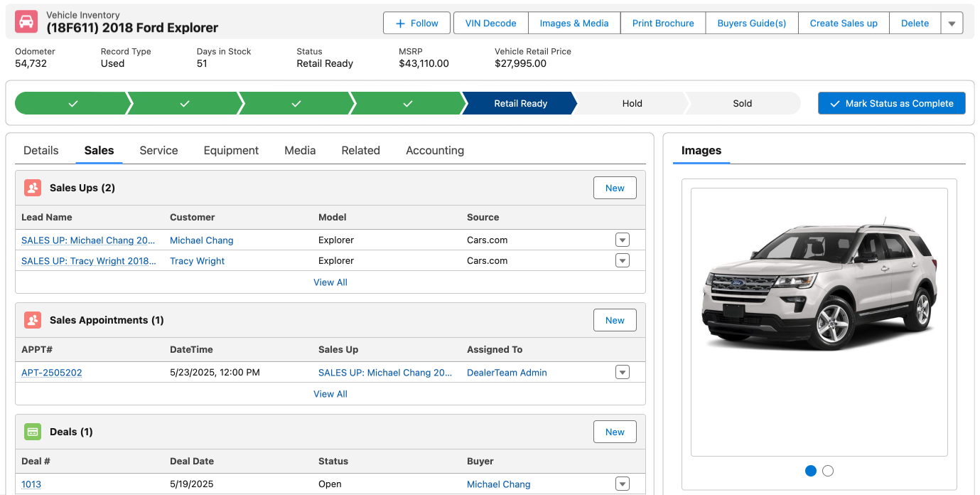Click Mark Status as Complete
Screen dimensions: 980x495
point(891,103)
